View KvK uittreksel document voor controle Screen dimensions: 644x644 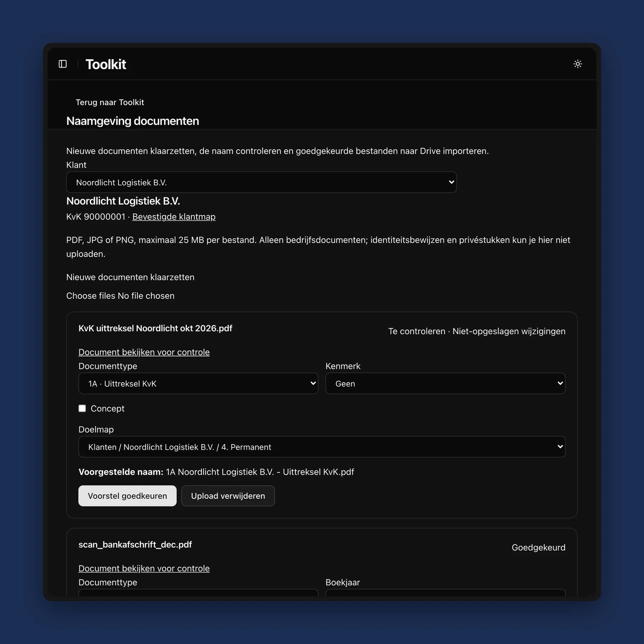point(144,352)
